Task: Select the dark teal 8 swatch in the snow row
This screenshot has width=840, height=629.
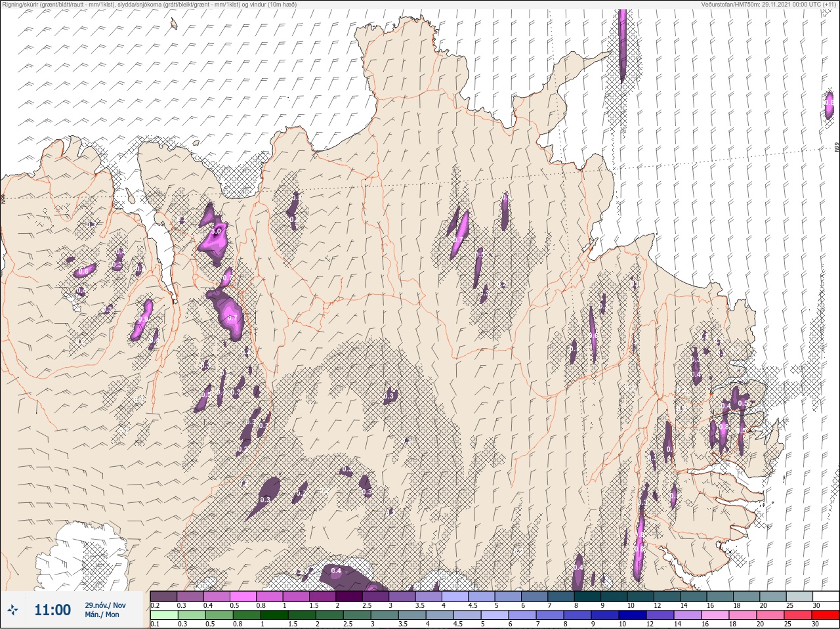Action: [x=589, y=596]
